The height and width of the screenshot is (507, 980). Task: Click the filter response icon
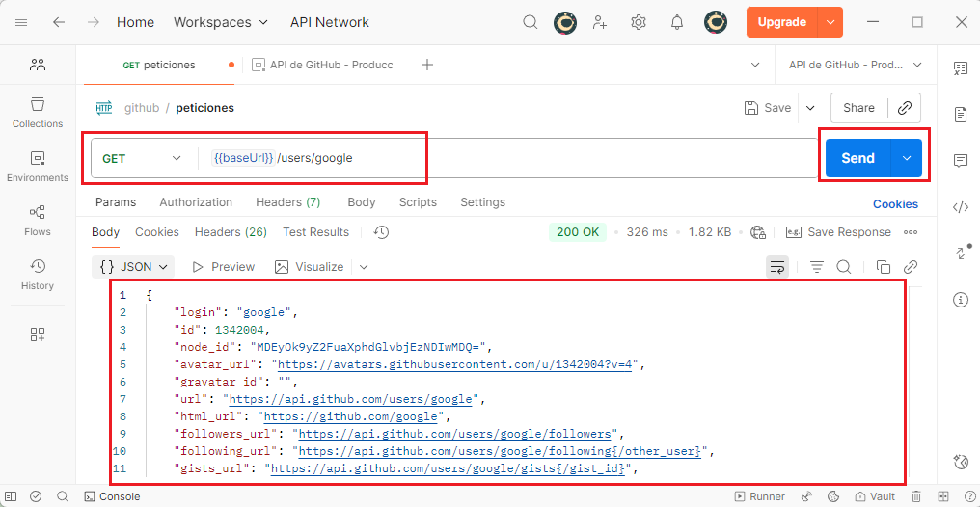[816, 267]
